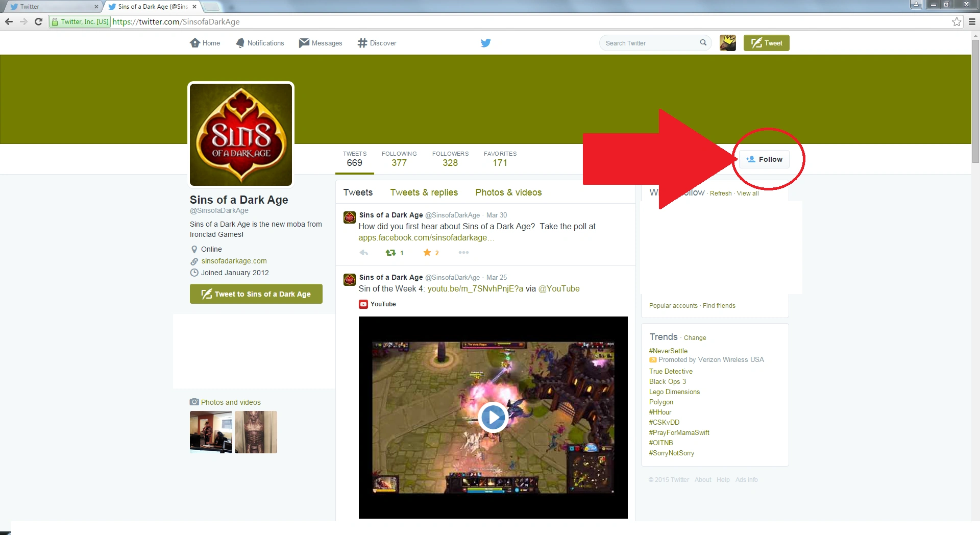980x535 pixels.
Task: Go to Twitter Home
Action: (x=205, y=43)
